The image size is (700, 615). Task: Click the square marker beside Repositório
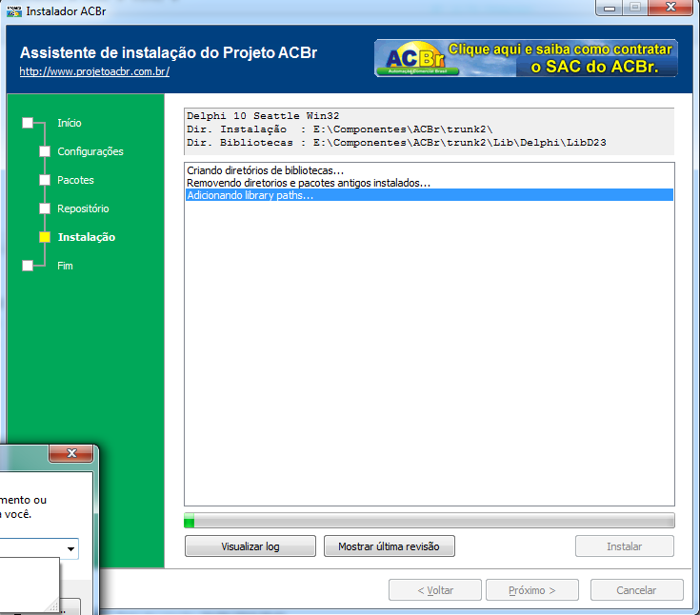click(x=45, y=208)
